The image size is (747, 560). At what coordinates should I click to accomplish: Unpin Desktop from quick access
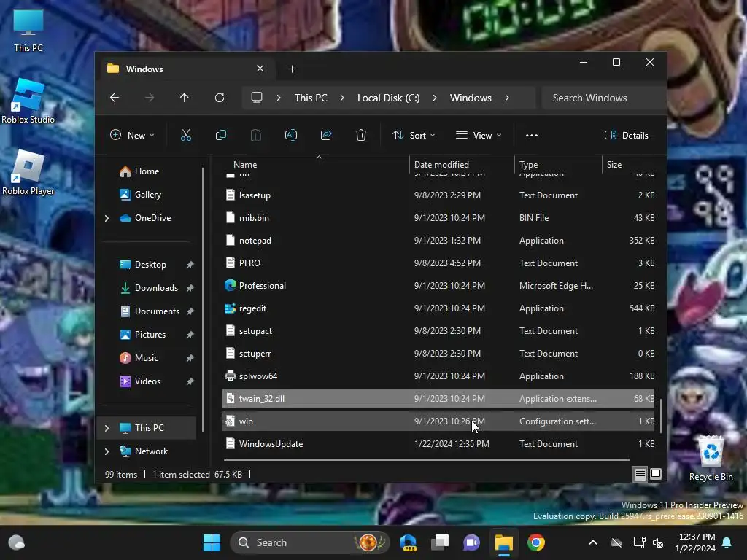tap(190, 265)
